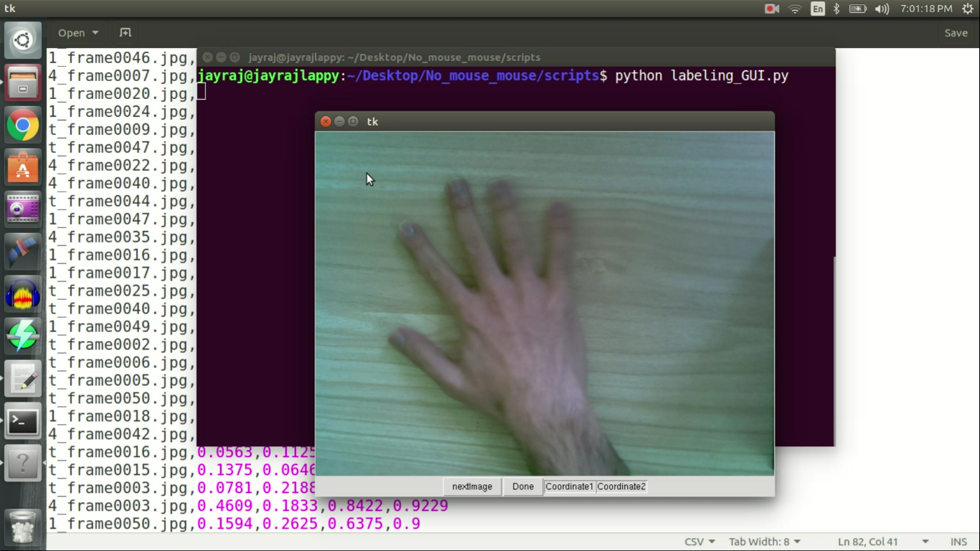The width and height of the screenshot is (980, 551).
Task: Click the Done button in tk window
Action: pyautogui.click(x=523, y=486)
